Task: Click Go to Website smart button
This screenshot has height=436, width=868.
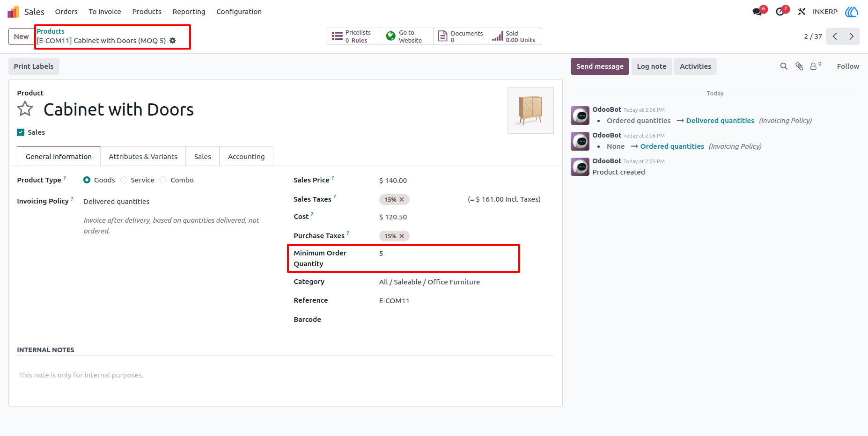Action: [x=406, y=36]
